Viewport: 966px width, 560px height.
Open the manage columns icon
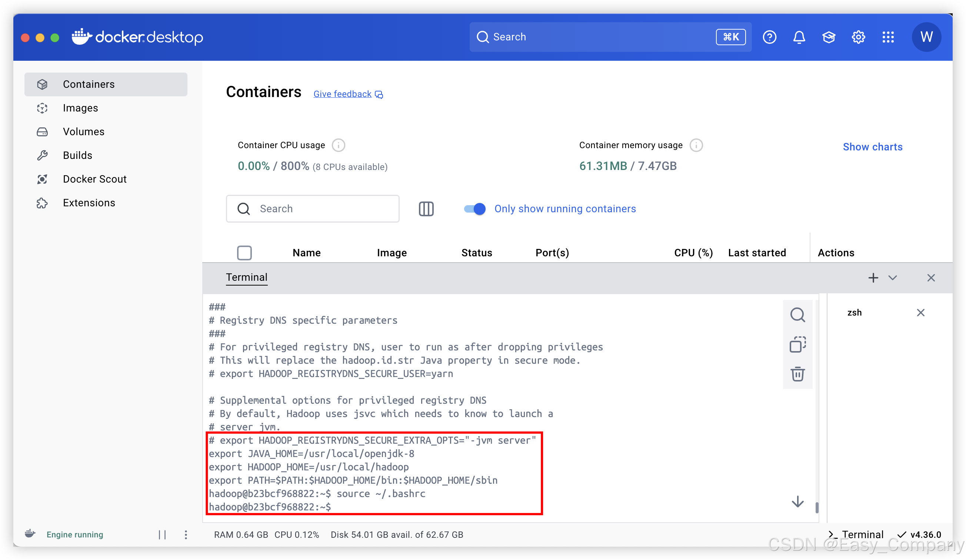(426, 209)
